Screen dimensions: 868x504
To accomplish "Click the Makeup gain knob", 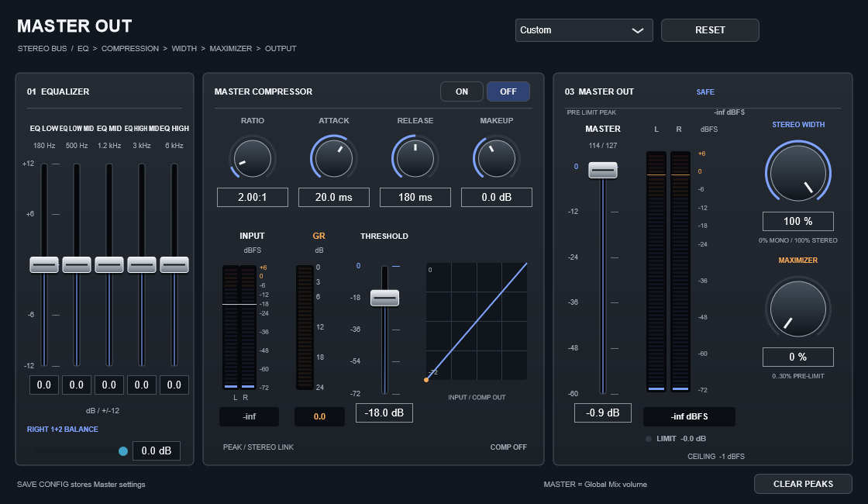I will [x=497, y=158].
